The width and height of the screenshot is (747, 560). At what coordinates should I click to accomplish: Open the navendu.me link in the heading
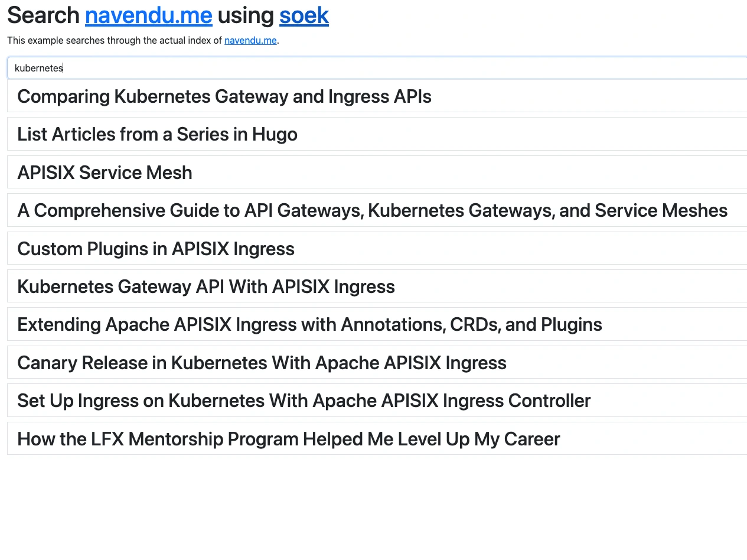tap(149, 15)
